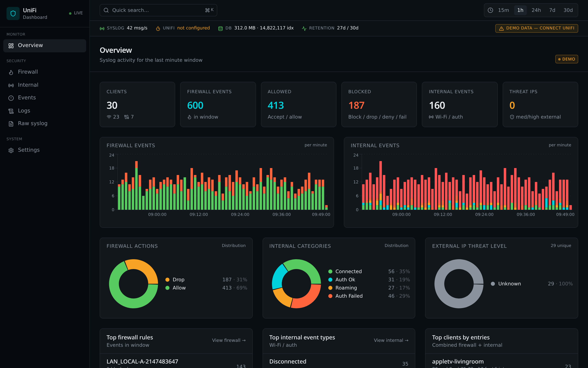This screenshot has height=368, width=588.
Task: Click the Events alert-circle icon in sidebar
Action: [x=11, y=98]
